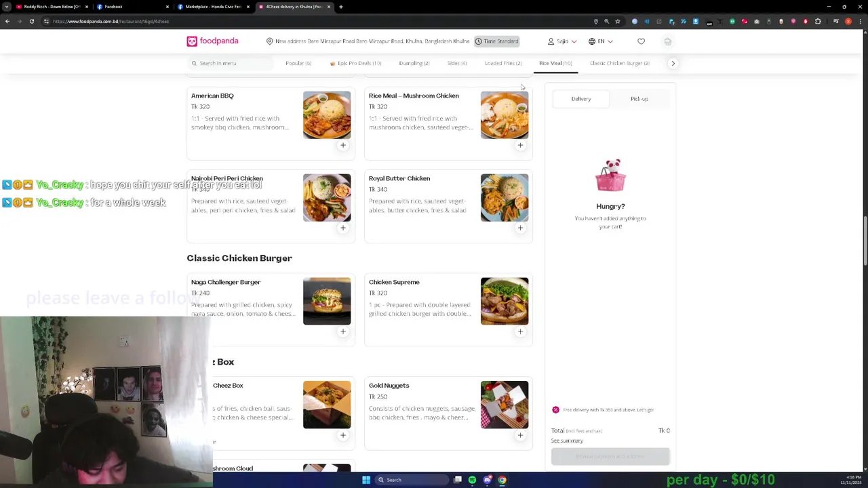Viewport: 868px width, 488px height.
Task: Select the Delivery option
Action: pos(581,99)
